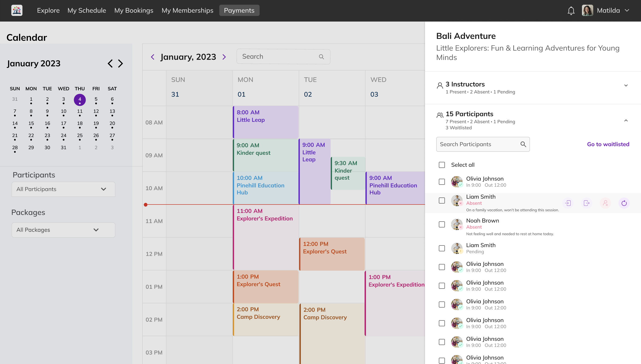The image size is (641, 364).
Task: Select January 18 on the mini calendar
Action: [80, 123]
